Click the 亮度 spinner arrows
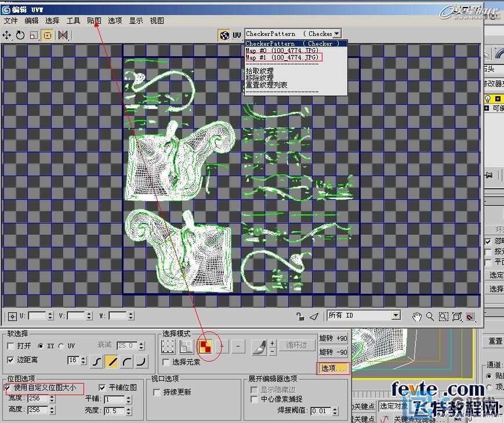Screen dimensions: 504x423 (x=129, y=411)
